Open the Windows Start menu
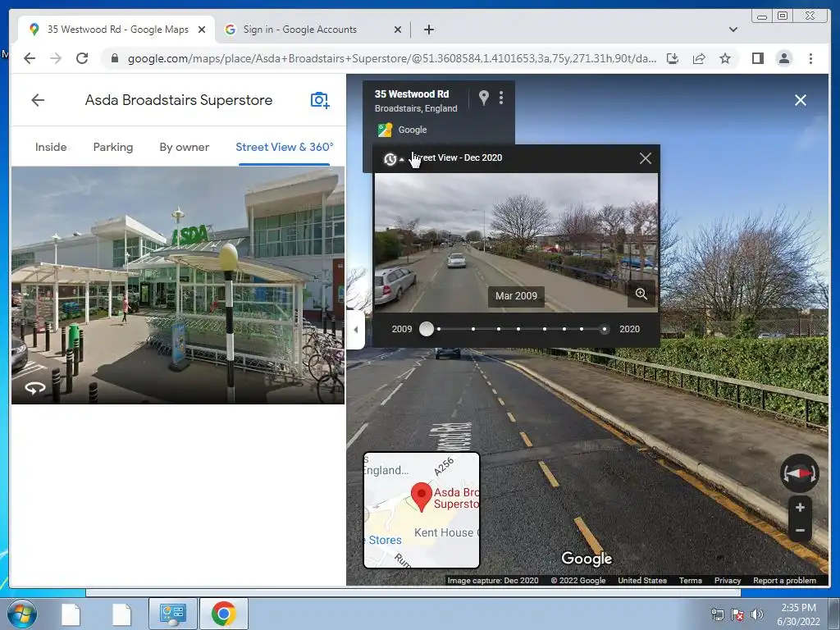 point(22,614)
